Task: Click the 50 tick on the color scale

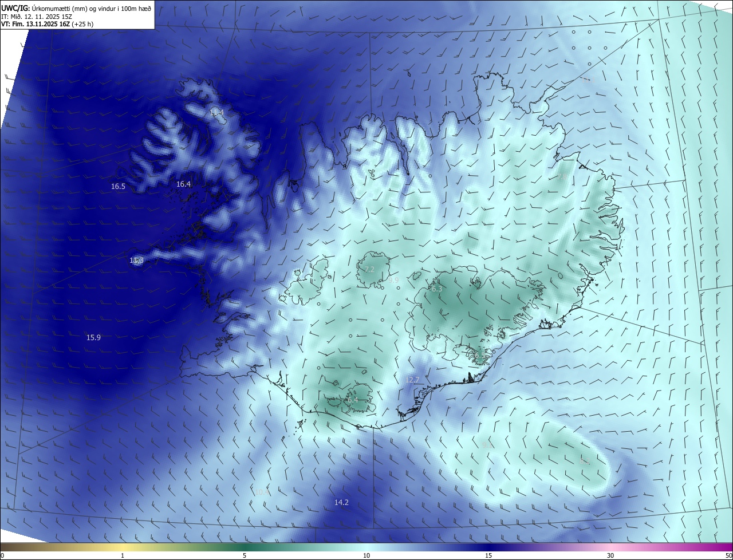Action: coord(728,555)
